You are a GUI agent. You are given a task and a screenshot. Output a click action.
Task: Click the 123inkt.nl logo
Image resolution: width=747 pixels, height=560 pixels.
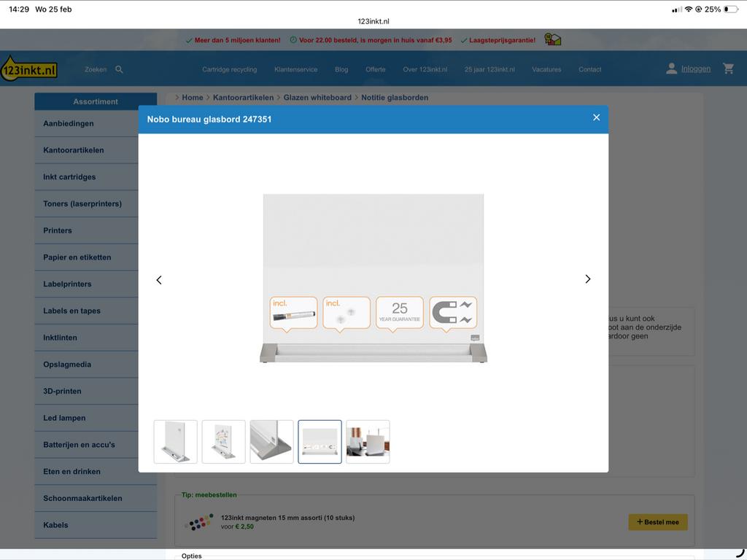(x=29, y=69)
